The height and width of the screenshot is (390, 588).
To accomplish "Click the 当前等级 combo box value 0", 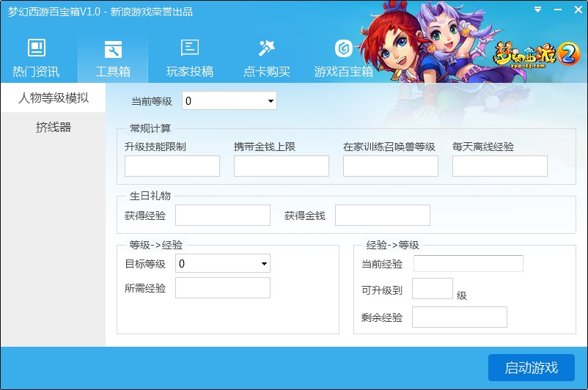I will 229,100.
